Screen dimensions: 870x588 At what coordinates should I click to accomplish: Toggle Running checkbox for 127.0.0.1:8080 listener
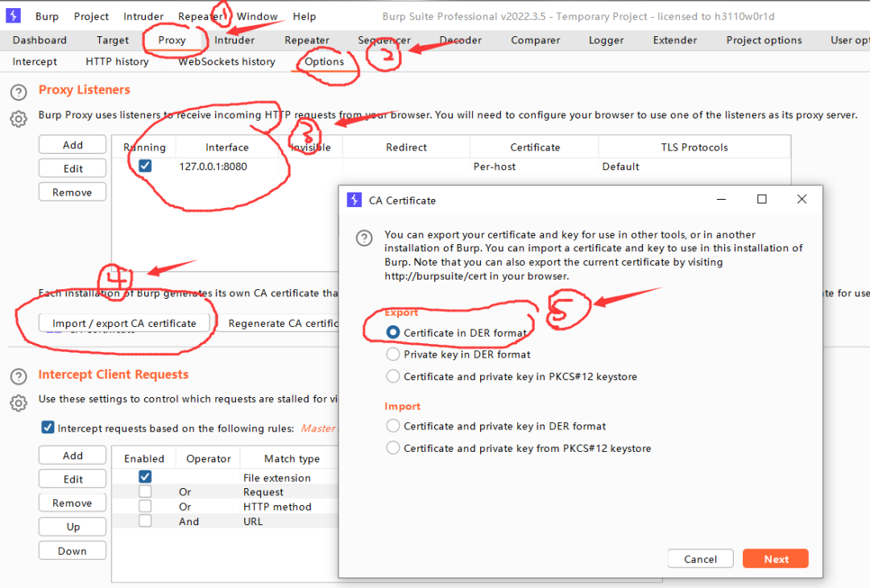coord(145,166)
